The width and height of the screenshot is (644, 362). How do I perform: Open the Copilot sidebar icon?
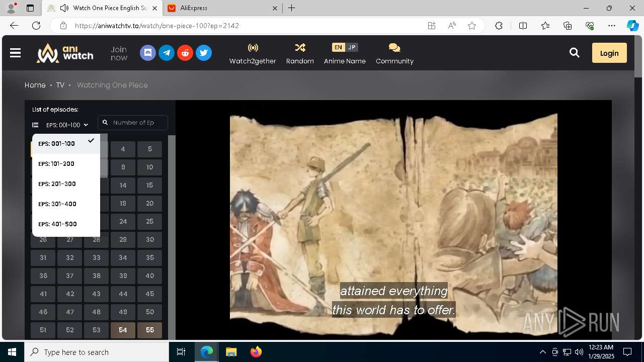(632, 26)
